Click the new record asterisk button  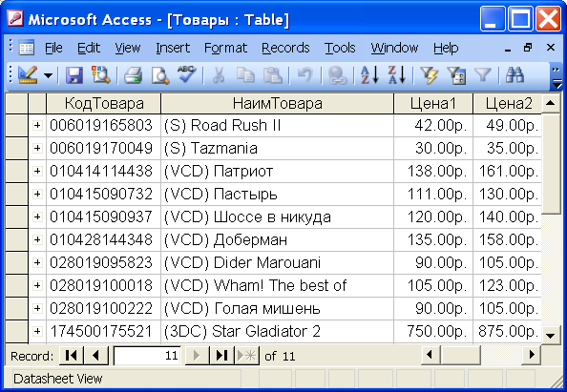coord(246,356)
